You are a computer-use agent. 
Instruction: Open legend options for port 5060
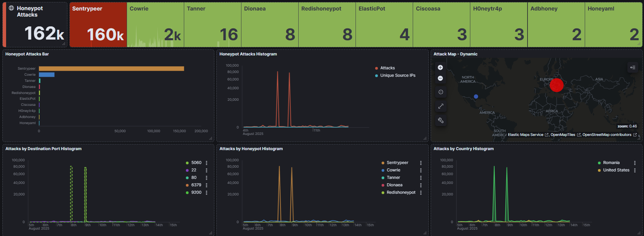click(x=207, y=163)
